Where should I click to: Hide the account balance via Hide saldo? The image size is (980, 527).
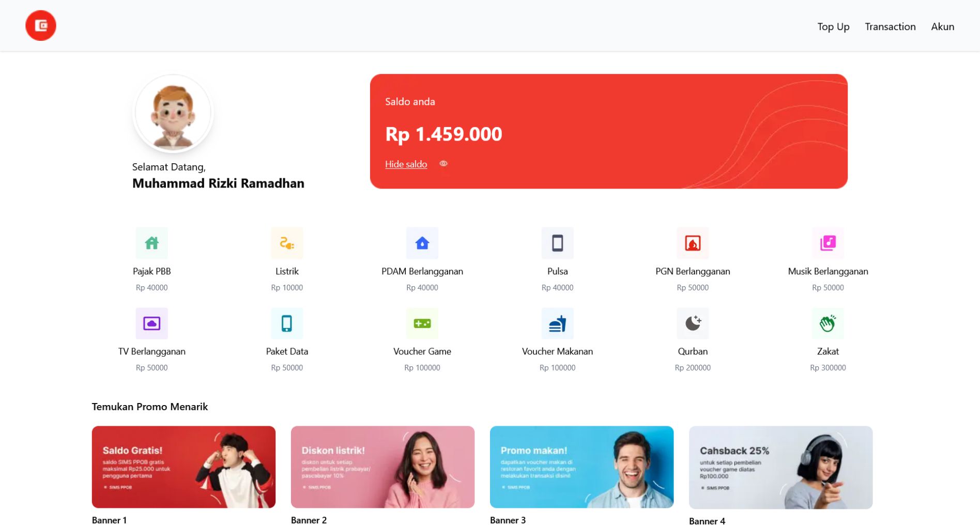tap(406, 164)
